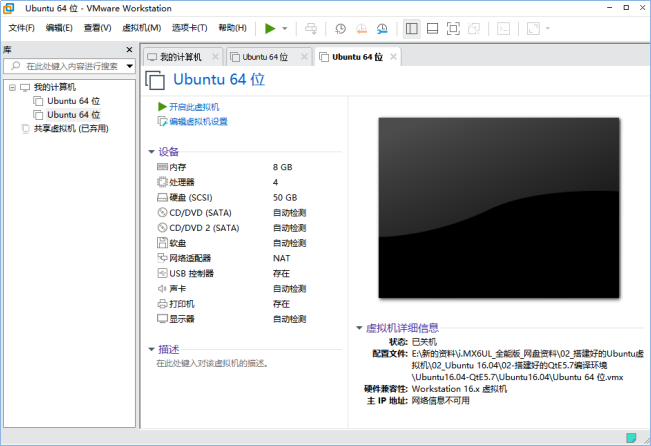Toggle the library sidebar view icon

(x=411, y=28)
